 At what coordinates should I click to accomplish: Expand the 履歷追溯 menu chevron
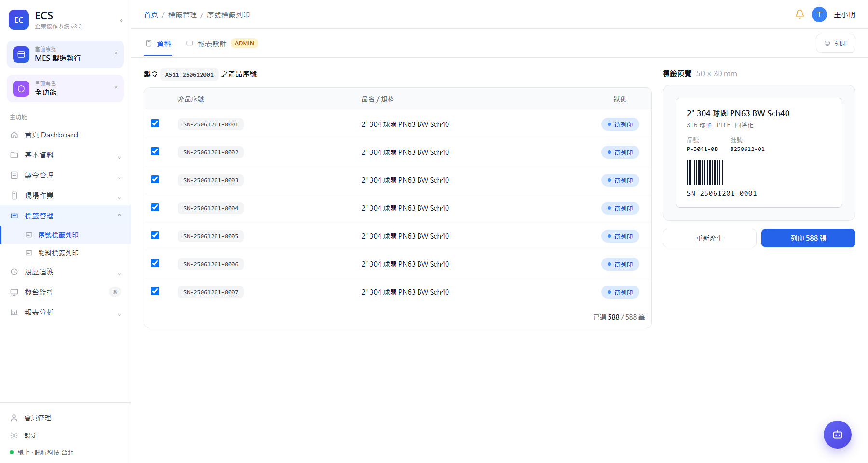[119, 274]
